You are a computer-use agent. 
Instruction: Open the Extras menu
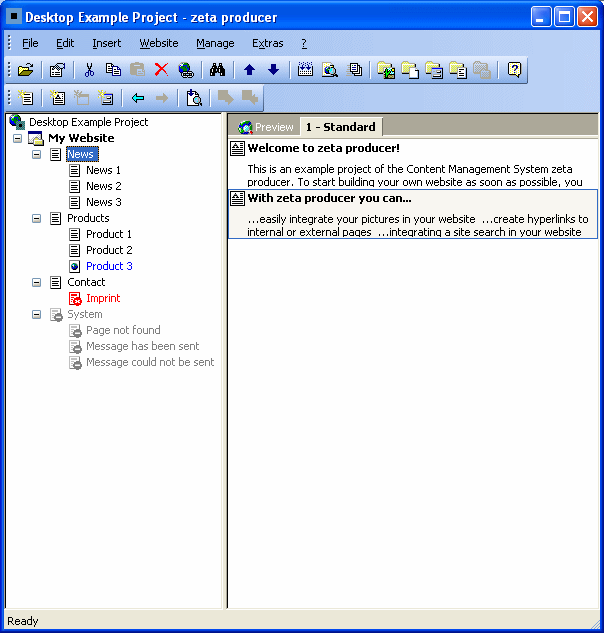coord(268,43)
